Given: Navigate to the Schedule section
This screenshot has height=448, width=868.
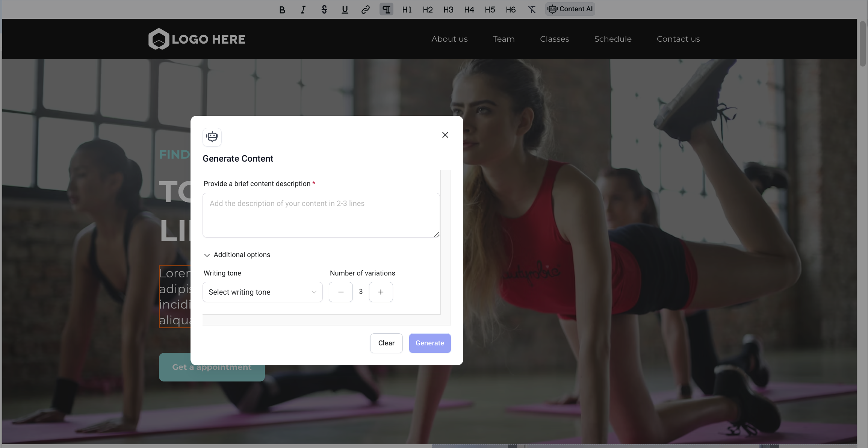Looking at the screenshot, I should click(x=612, y=39).
